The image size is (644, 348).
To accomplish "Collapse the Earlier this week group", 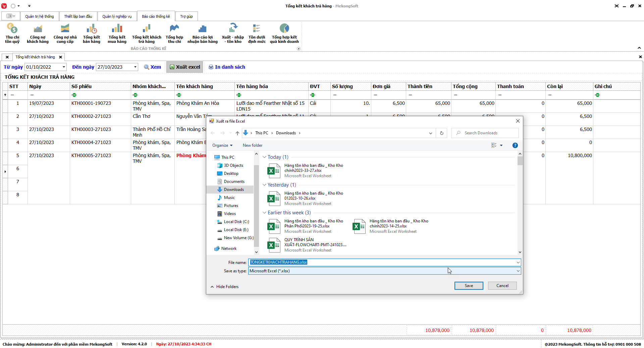I will coord(264,213).
